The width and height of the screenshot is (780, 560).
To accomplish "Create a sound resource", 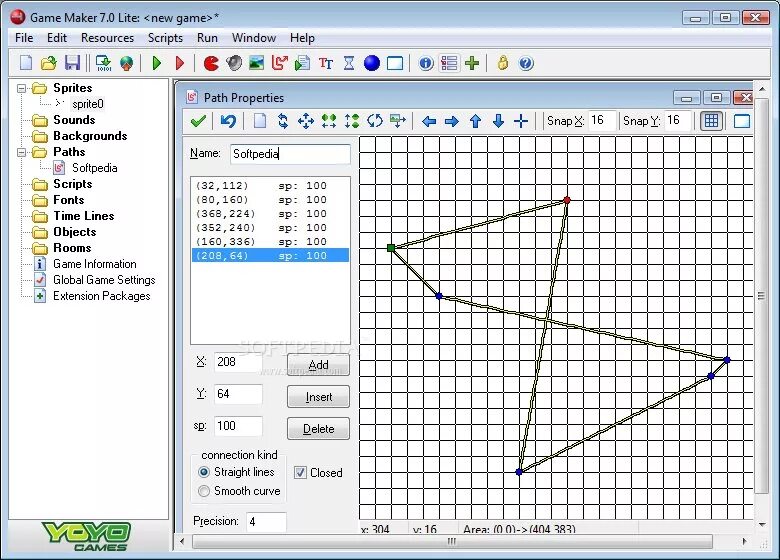I will 234,63.
